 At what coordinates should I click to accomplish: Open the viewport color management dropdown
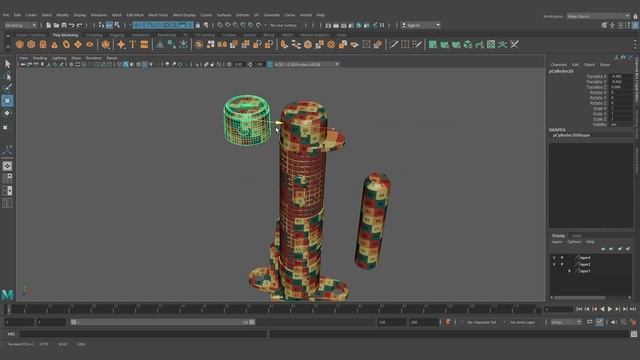(x=306, y=64)
